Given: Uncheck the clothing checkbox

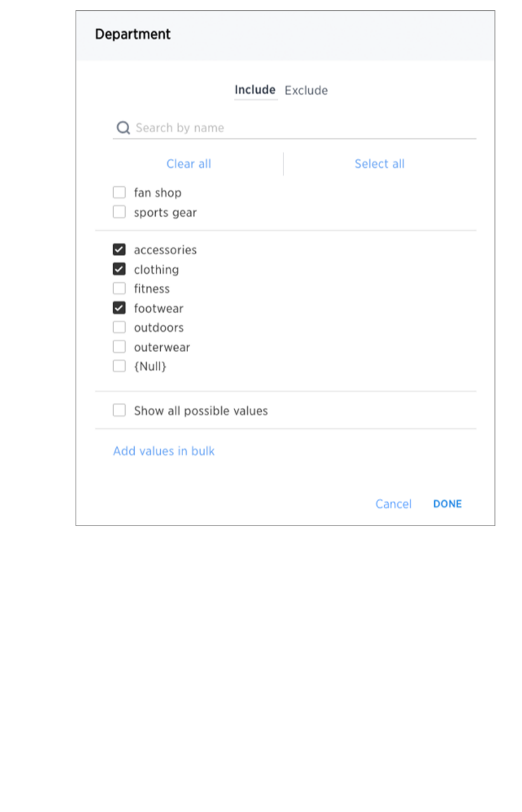Looking at the screenshot, I should coord(120,269).
